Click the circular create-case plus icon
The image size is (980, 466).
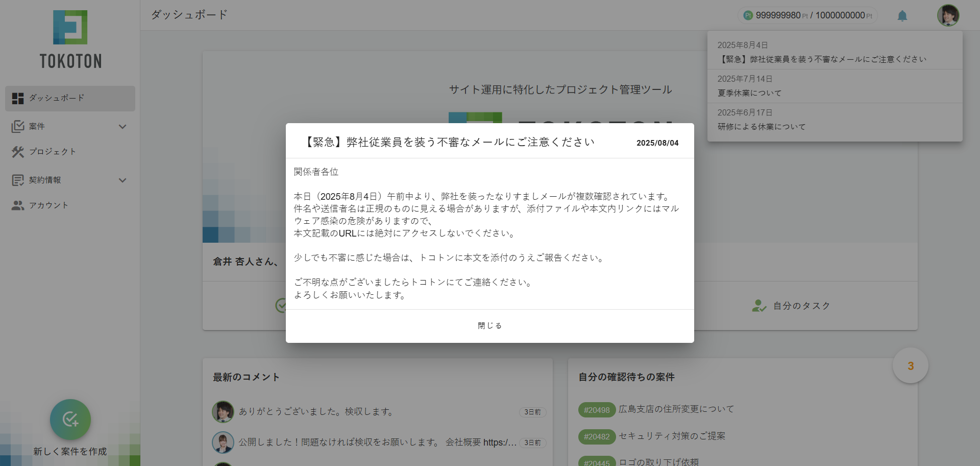(x=70, y=420)
